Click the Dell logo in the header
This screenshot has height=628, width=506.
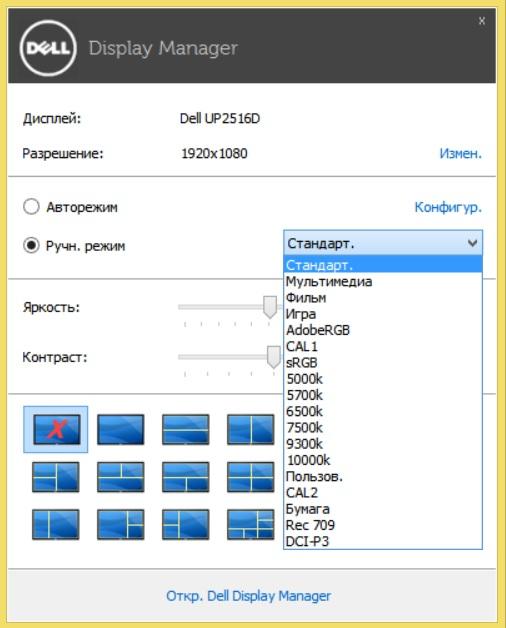point(48,48)
